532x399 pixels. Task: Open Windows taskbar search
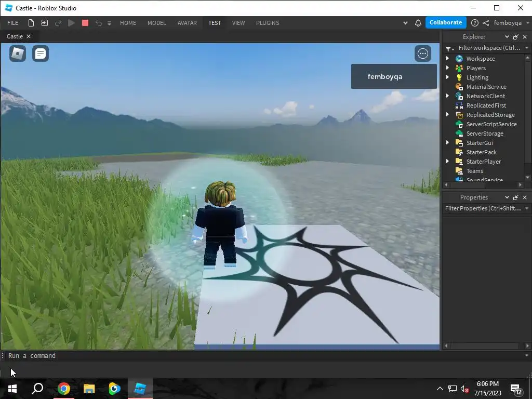(37, 389)
